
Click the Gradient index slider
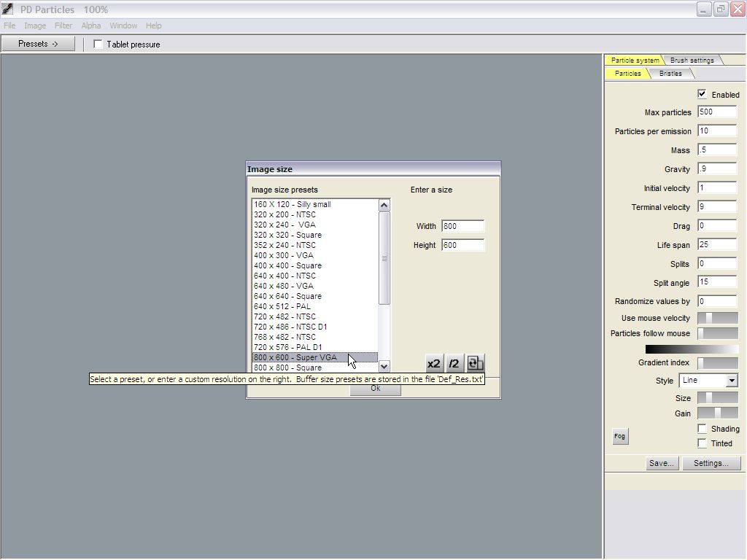[x=717, y=362]
